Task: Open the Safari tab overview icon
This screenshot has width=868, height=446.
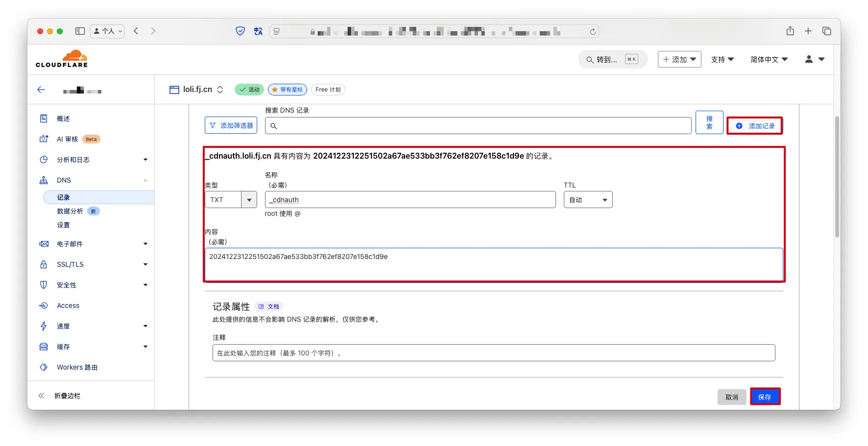Action: click(x=827, y=31)
